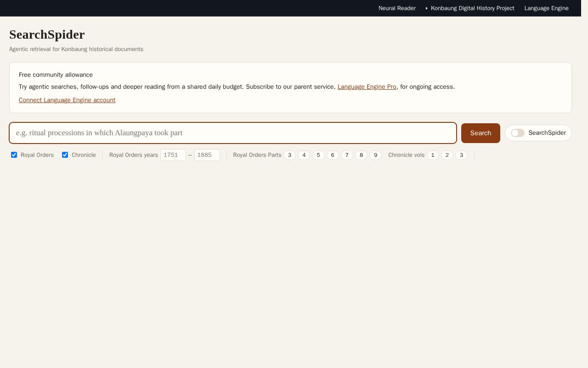Screen dimensions: 588x368
Task: Select Chronicle volume 3
Action: pos(462,155)
